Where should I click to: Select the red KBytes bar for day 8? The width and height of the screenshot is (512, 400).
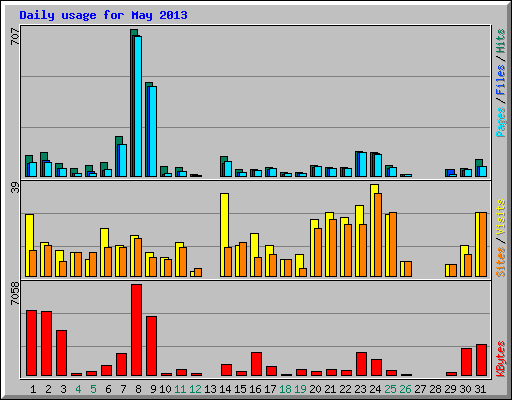coord(136,330)
